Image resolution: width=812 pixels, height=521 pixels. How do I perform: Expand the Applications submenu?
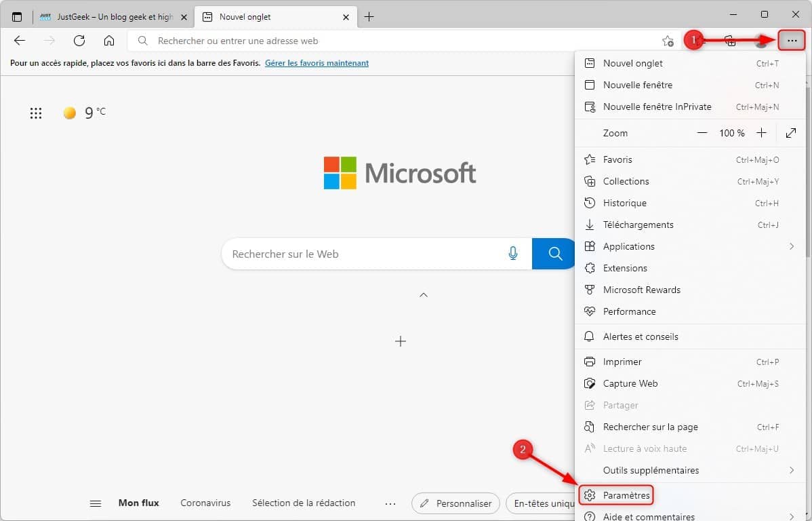point(690,247)
